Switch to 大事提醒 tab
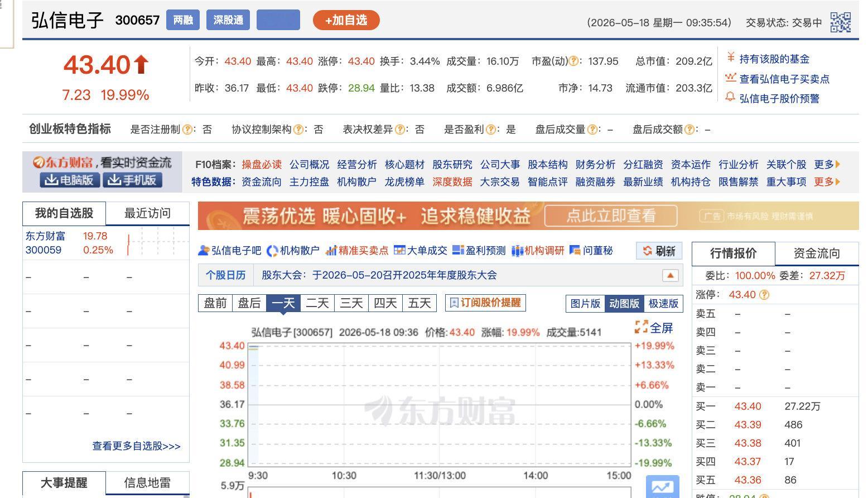 (64, 483)
